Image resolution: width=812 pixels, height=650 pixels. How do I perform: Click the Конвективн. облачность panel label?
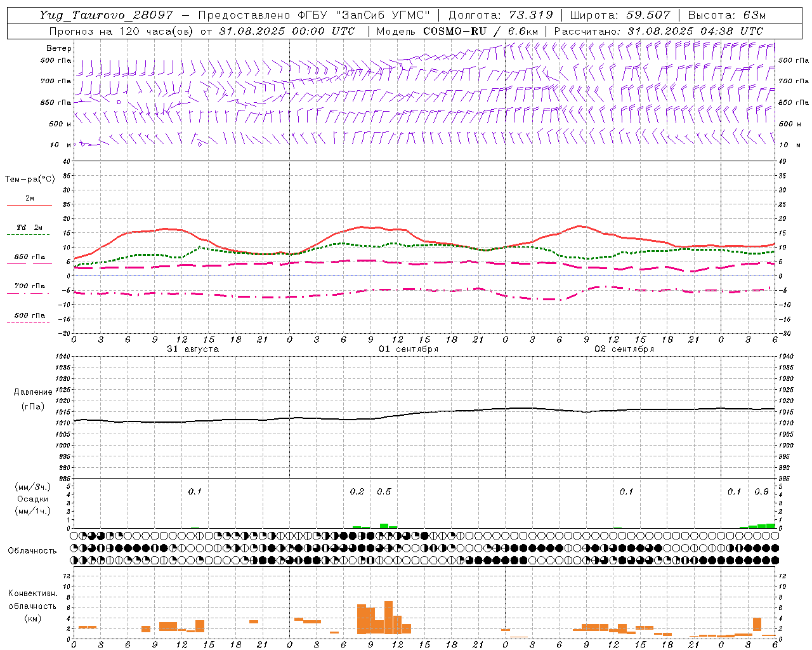click(x=32, y=600)
